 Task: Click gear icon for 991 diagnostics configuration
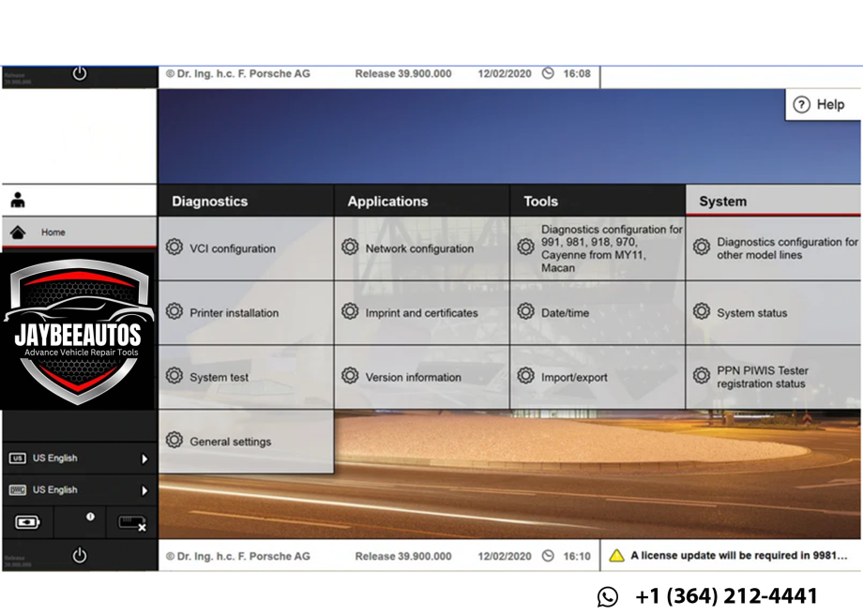pos(525,247)
